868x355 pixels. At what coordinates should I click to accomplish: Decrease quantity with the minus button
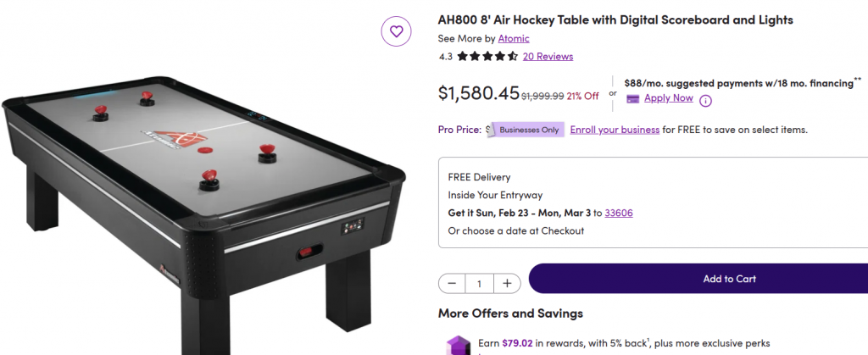(452, 283)
